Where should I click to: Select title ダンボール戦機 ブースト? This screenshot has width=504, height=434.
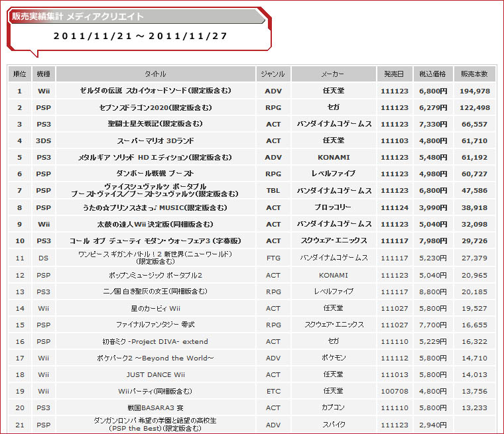[156, 174]
